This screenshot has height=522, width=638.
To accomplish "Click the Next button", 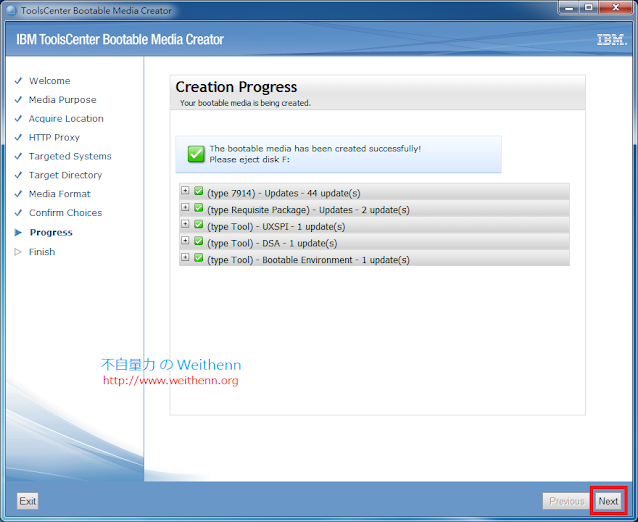I will point(608,501).
